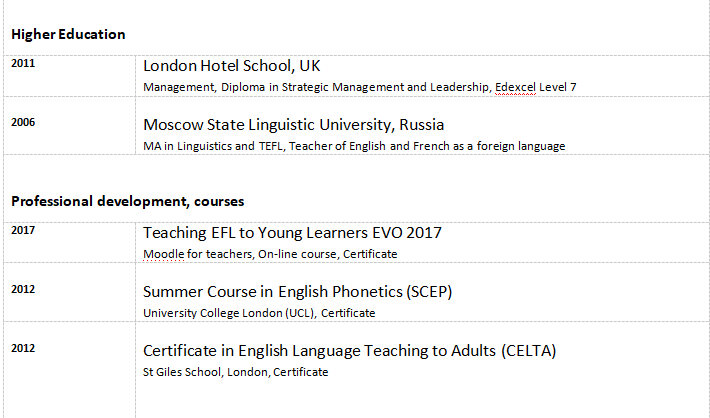710x418 pixels.
Task: Click the 2006 year cell
Action: (x=23, y=122)
